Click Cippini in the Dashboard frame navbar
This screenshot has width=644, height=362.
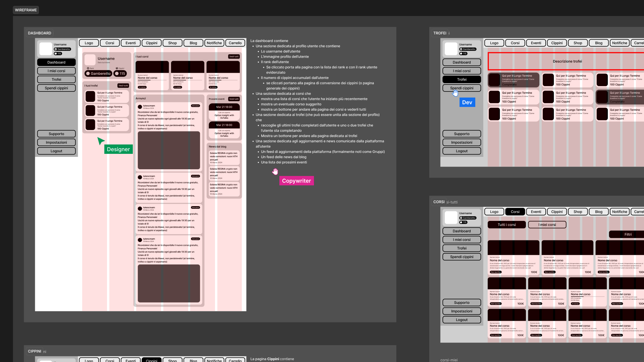[152, 43]
